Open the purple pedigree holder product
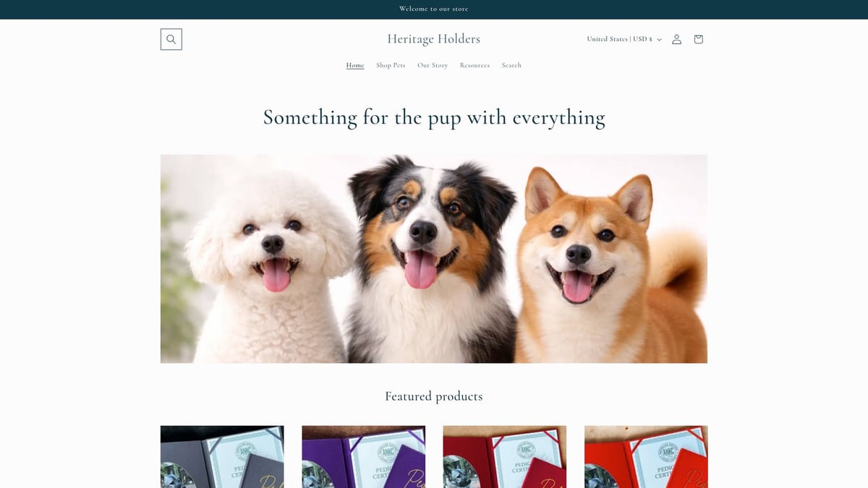Image resolution: width=868 pixels, height=488 pixels. 363,457
